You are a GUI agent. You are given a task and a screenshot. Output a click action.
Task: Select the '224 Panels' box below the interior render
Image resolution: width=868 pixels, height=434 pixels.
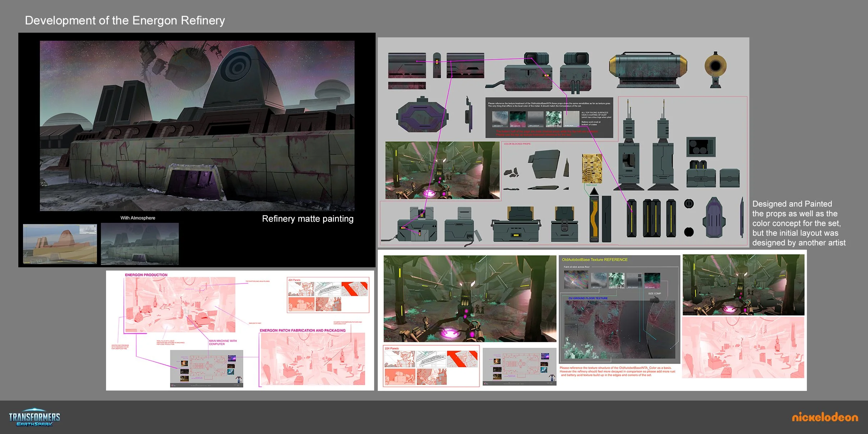tap(431, 366)
